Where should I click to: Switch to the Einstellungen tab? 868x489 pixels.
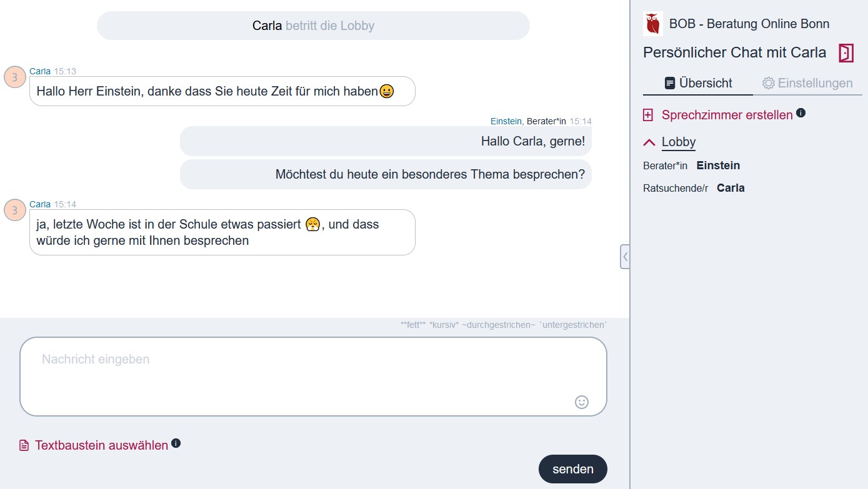click(x=807, y=83)
